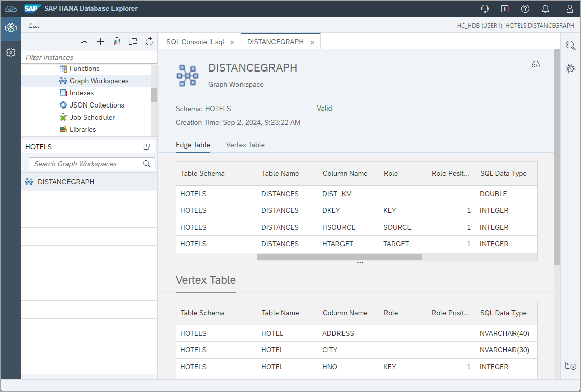This screenshot has width=581, height=392.
Task: Collapse the tree with the up chevron
Action: 84,42
